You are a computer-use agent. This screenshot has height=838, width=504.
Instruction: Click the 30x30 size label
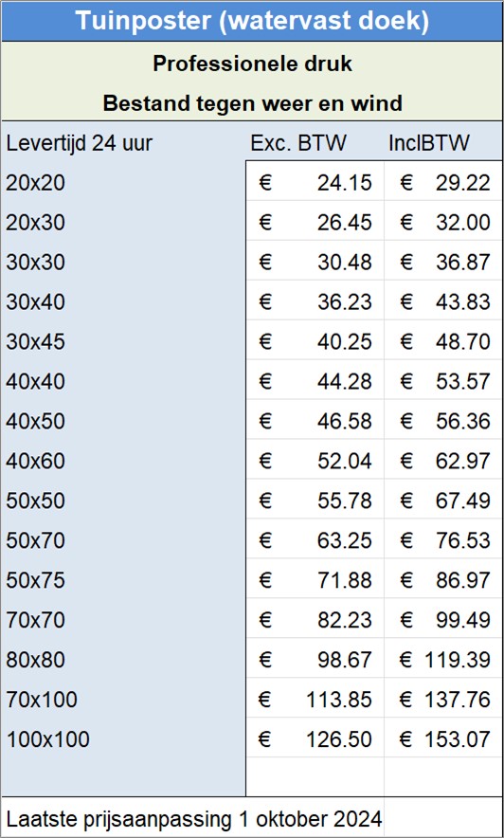[x=35, y=263]
